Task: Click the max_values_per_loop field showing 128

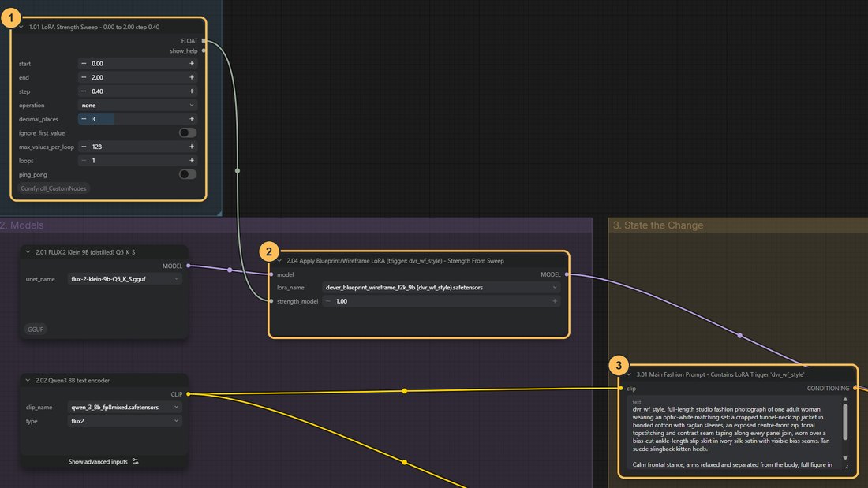Action: (137, 147)
